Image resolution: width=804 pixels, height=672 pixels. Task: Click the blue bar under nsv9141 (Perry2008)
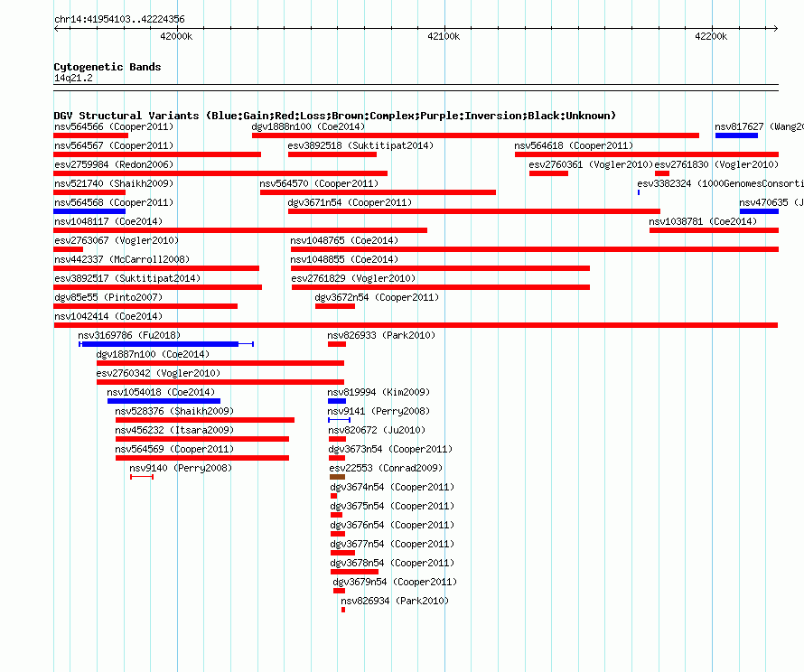(x=339, y=420)
